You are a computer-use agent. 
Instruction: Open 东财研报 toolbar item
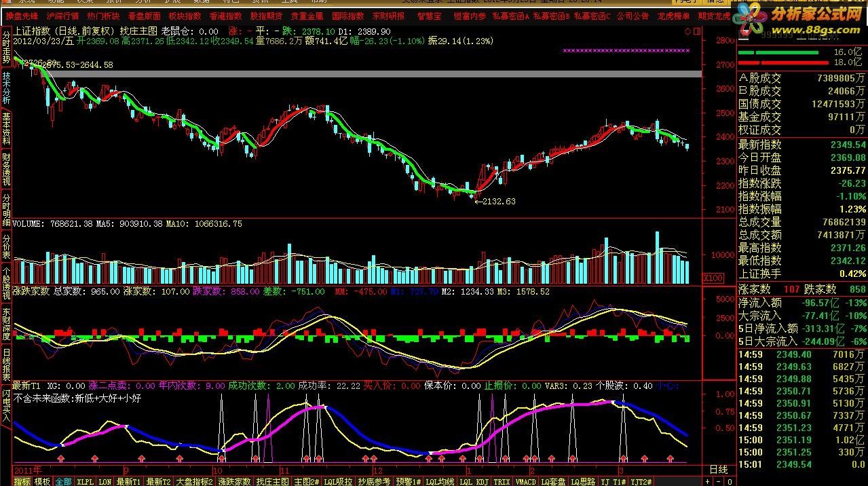click(x=388, y=16)
